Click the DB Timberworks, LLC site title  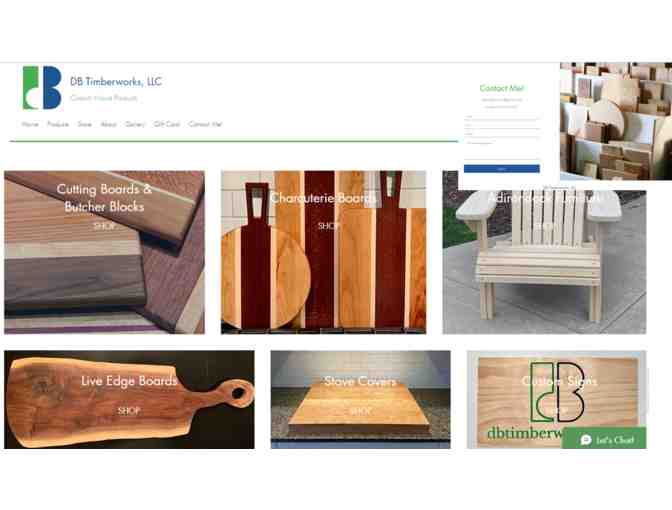point(116,81)
